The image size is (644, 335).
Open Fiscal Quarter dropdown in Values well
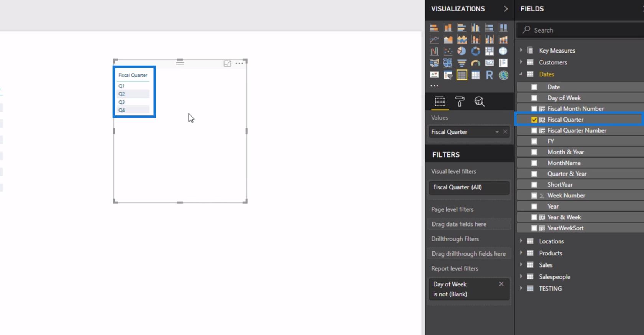coord(497,132)
